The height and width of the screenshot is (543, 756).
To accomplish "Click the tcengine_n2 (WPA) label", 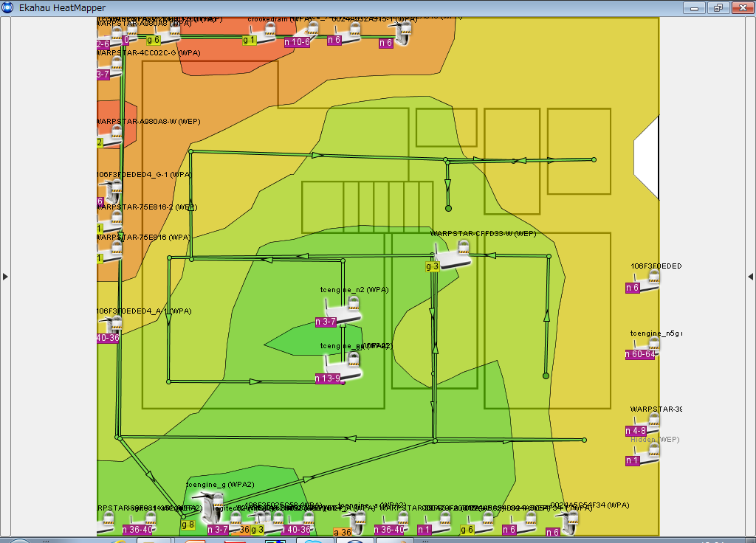I will [x=354, y=289].
